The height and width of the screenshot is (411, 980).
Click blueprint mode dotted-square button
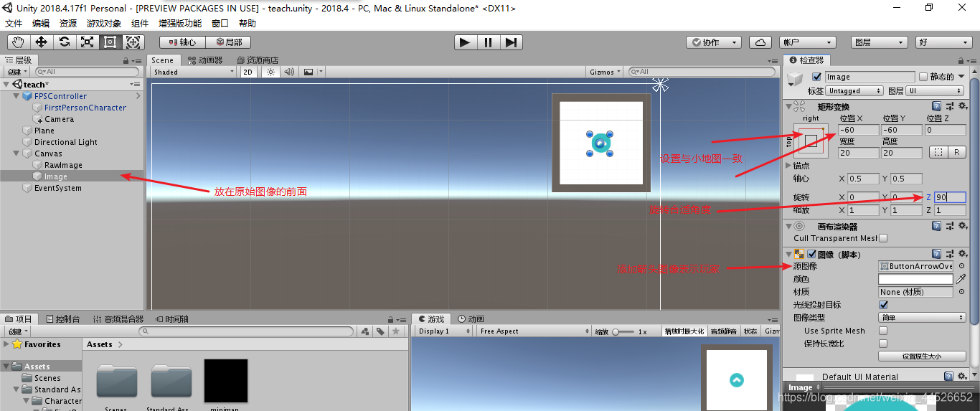coord(938,152)
